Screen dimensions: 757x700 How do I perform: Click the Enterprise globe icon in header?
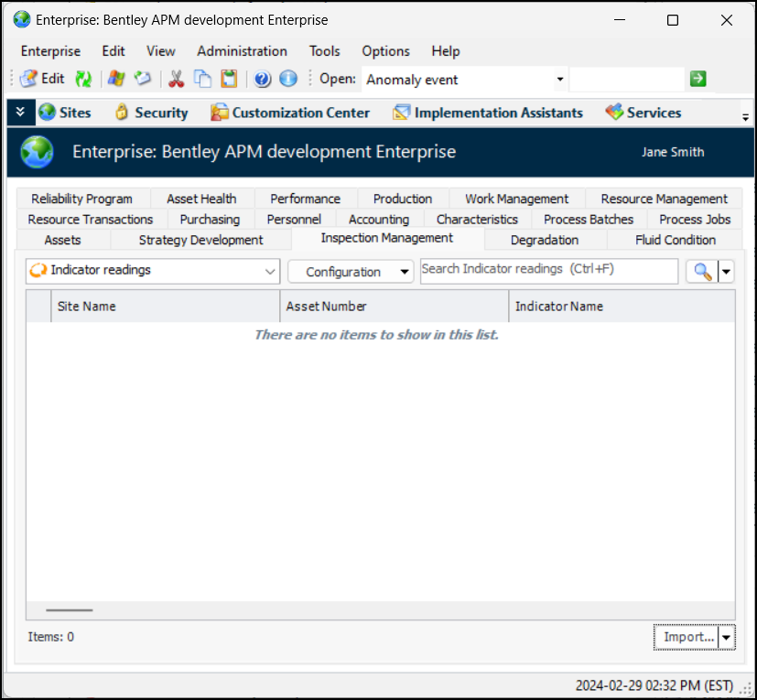37,152
